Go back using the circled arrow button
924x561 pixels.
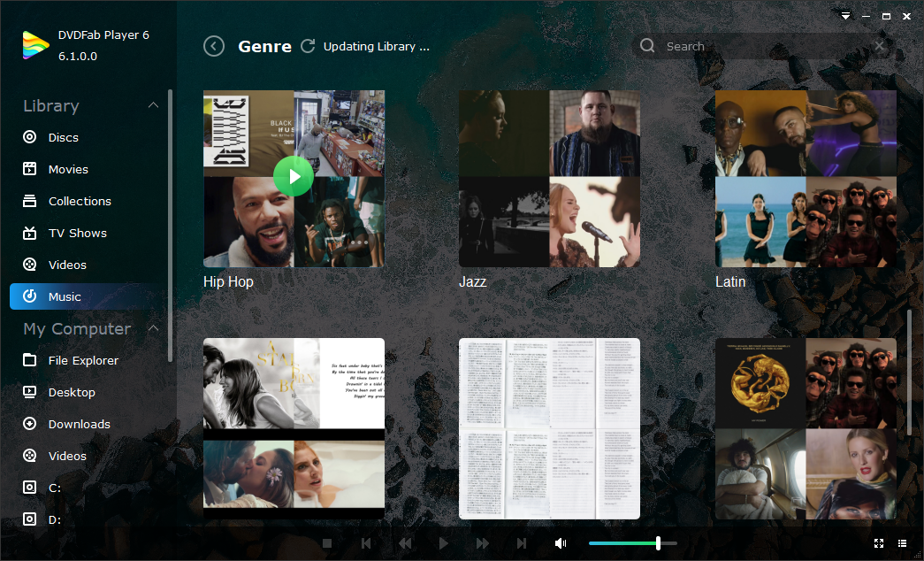coord(214,46)
